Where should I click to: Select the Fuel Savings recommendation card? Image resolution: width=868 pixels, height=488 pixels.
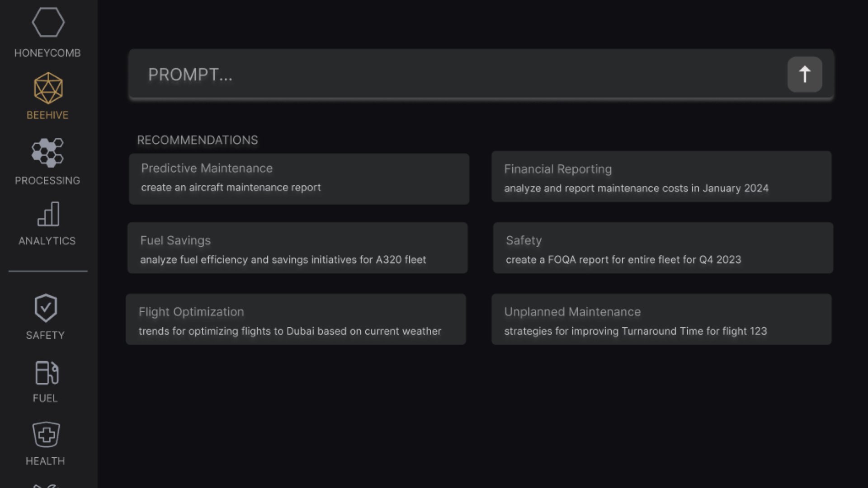tap(297, 248)
